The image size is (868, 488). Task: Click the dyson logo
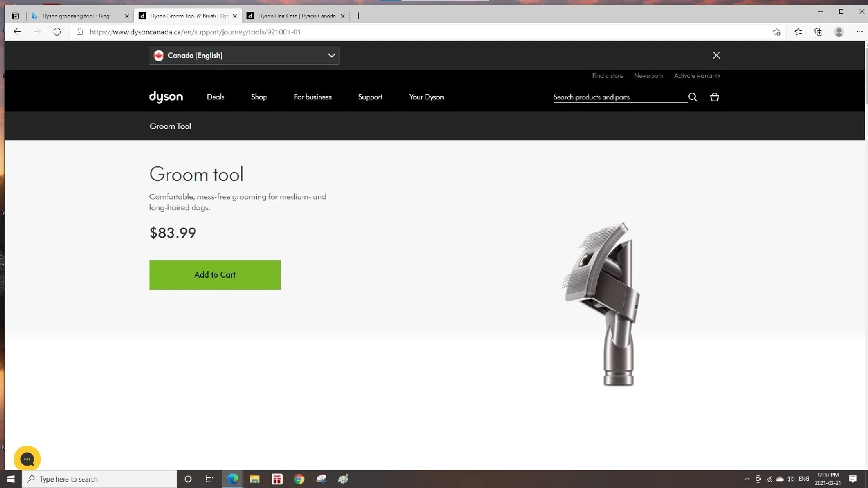click(165, 97)
